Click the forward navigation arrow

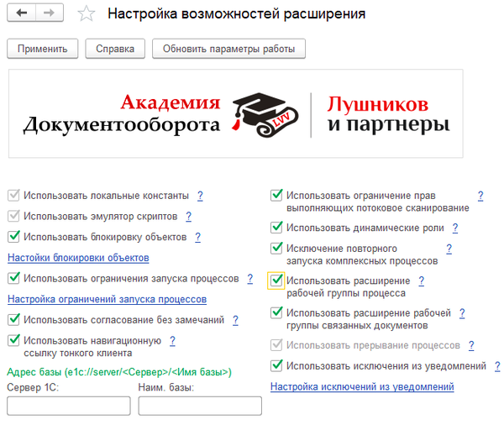[x=49, y=13]
